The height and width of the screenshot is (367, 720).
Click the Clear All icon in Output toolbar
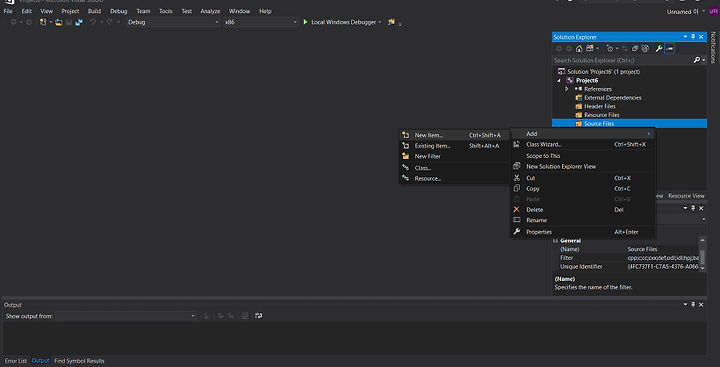tap(245, 316)
